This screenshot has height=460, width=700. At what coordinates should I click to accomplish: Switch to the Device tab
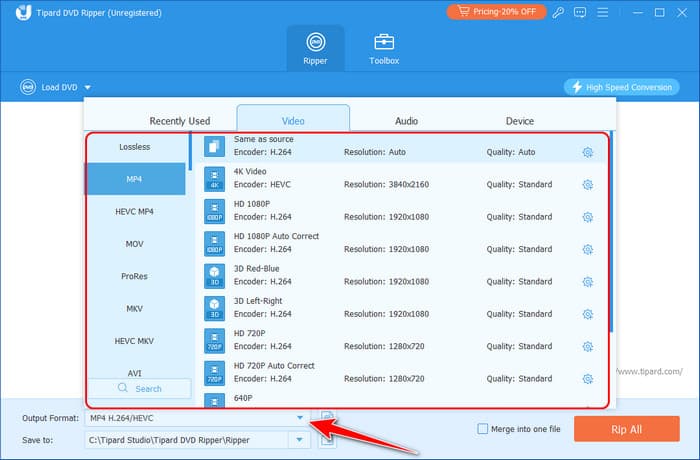(520, 121)
